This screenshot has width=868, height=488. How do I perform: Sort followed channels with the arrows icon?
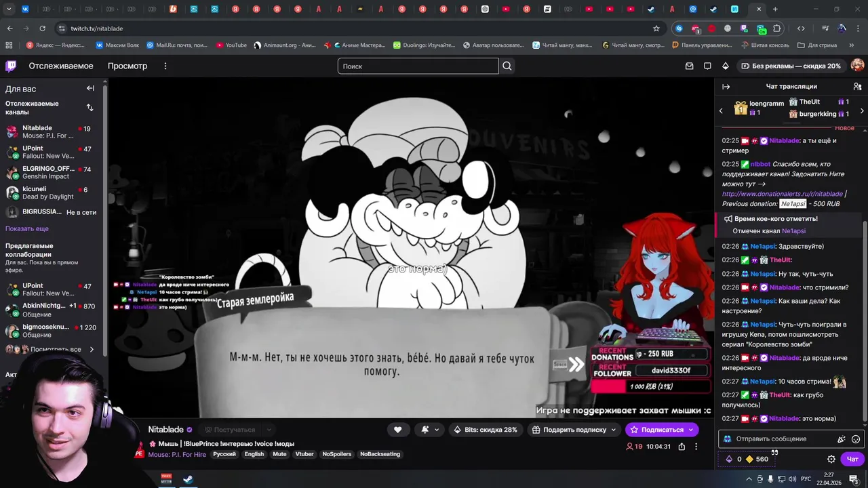[90, 107]
